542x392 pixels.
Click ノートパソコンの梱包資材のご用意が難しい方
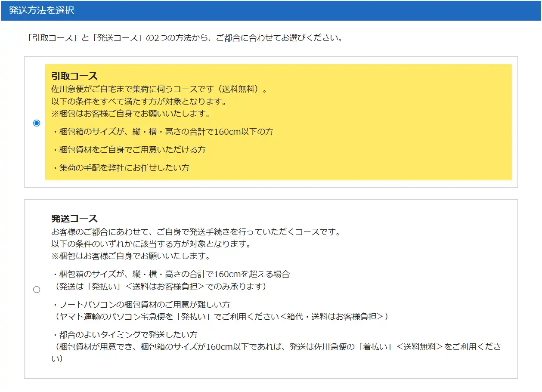point(141,305)
